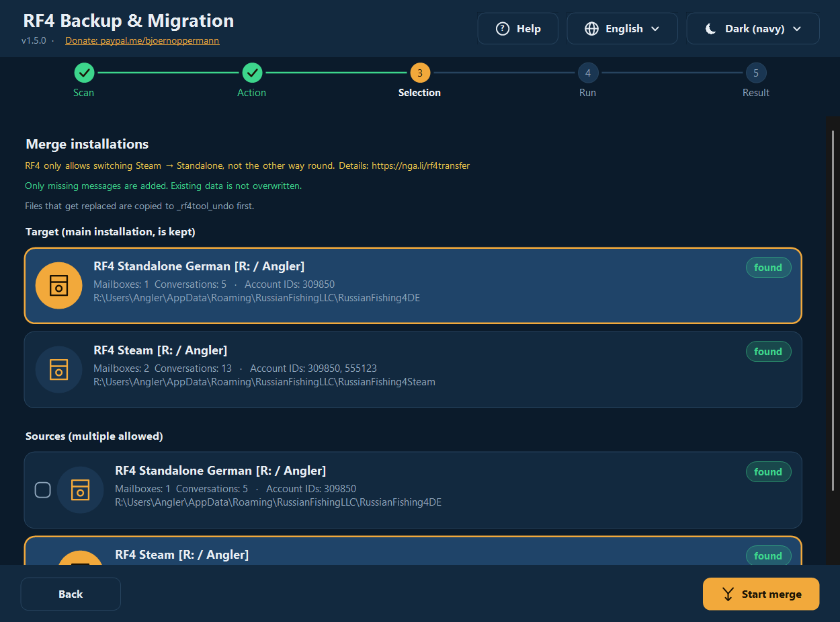Select target card RF4 Standalone German [R: / Angler]

413,285
